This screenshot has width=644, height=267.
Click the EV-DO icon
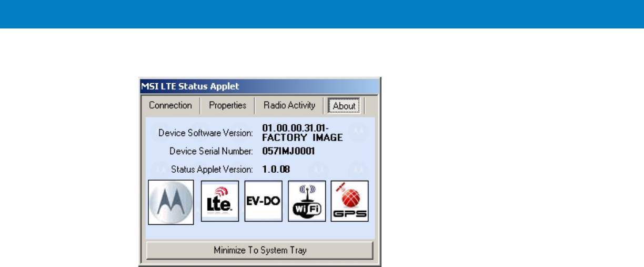[264, 201]
